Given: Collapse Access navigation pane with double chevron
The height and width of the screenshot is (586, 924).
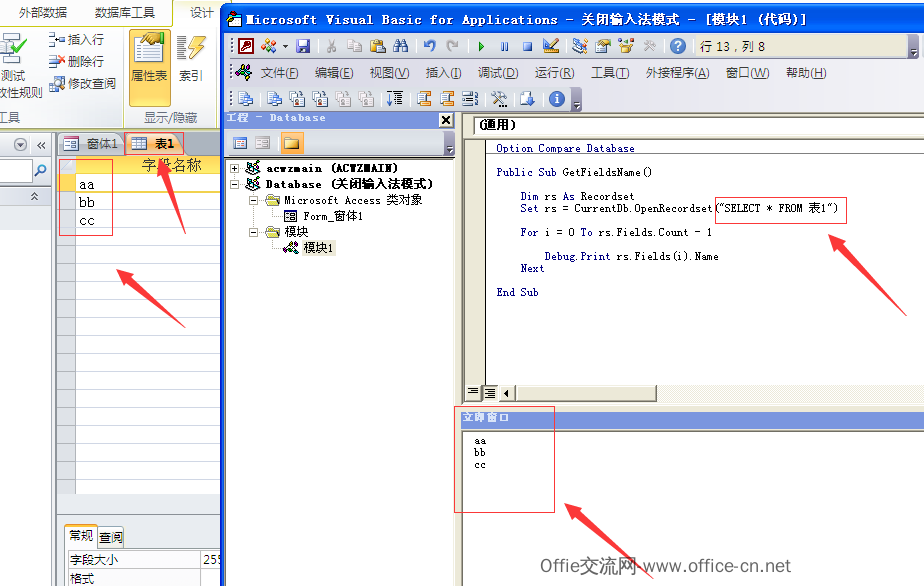Looking at the screenshot, I should click(x=41, y=145).
